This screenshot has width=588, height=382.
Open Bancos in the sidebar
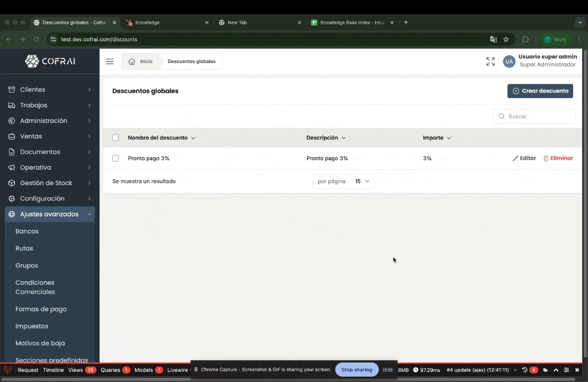27,231
